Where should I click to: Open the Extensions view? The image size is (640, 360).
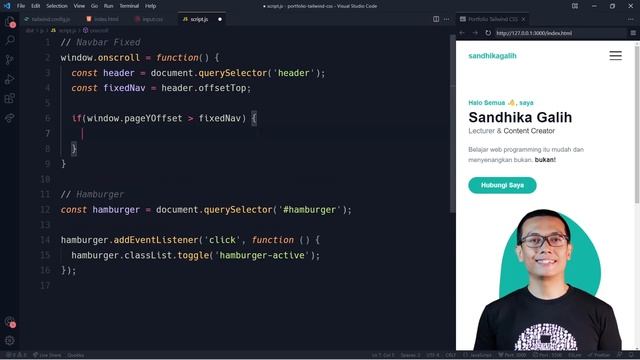[x=9, y=98]
